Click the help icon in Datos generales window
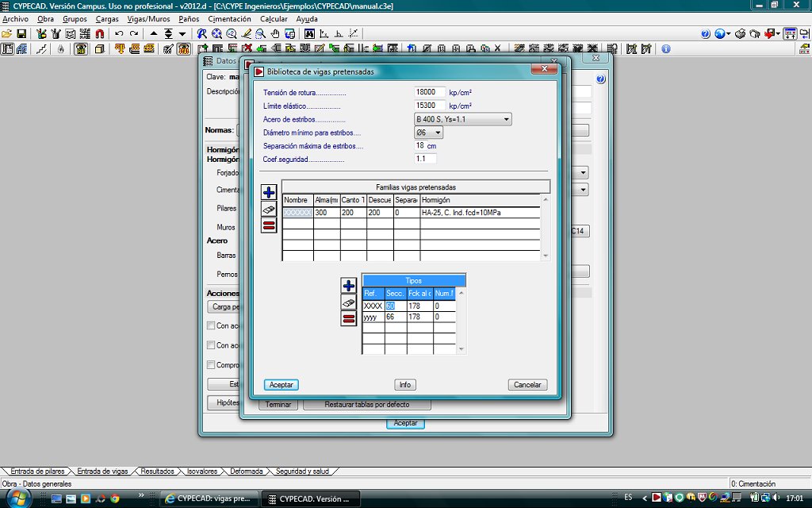Screen dimensions: 812x508 tap(600, 79)
